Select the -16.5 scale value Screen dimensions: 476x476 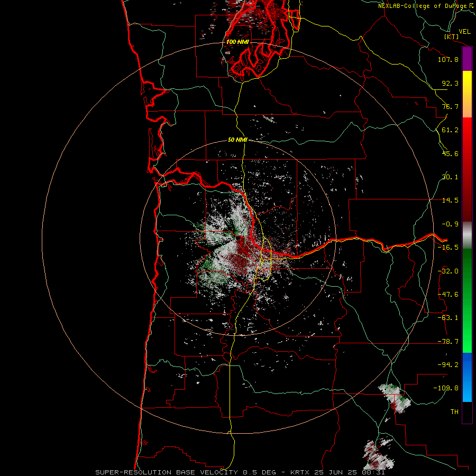tap(448, 248)
